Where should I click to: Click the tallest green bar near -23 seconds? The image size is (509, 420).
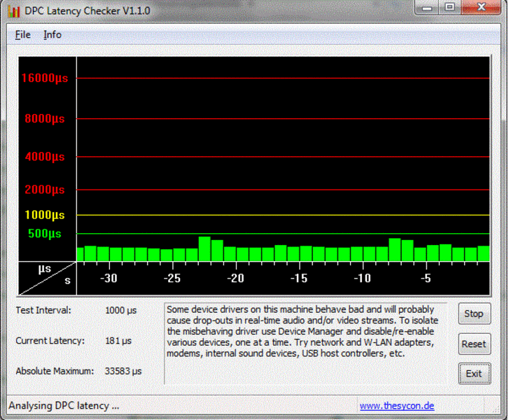click(204, 248)
